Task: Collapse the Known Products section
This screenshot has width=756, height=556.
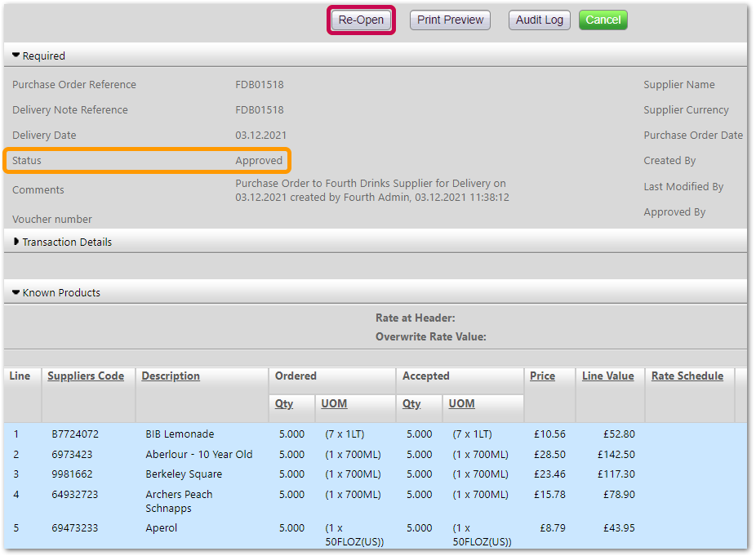Action: coord(16,292)
